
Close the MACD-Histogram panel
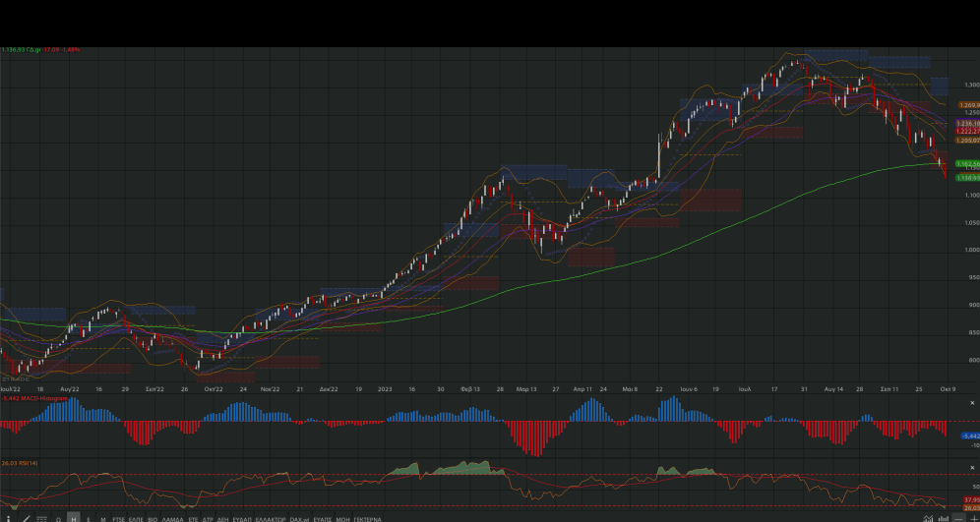pyautogui.click(x=972, y=403)
